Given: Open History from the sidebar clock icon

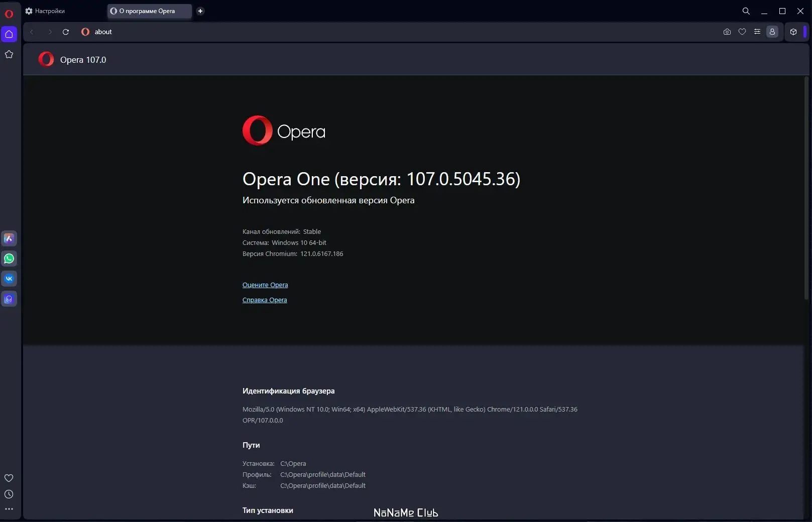Looking at the screenshot, I should click(9, 494).
